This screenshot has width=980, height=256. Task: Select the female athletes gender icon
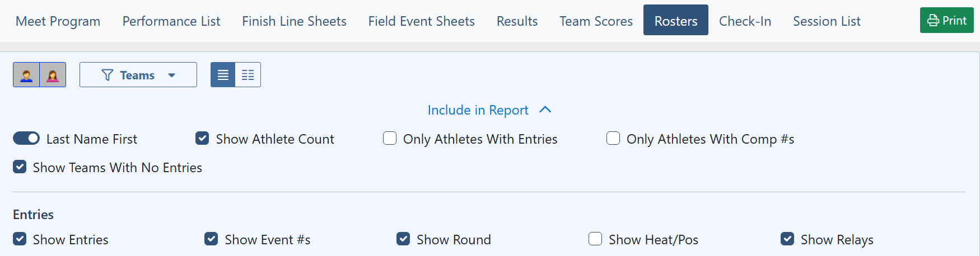point(53,75)
